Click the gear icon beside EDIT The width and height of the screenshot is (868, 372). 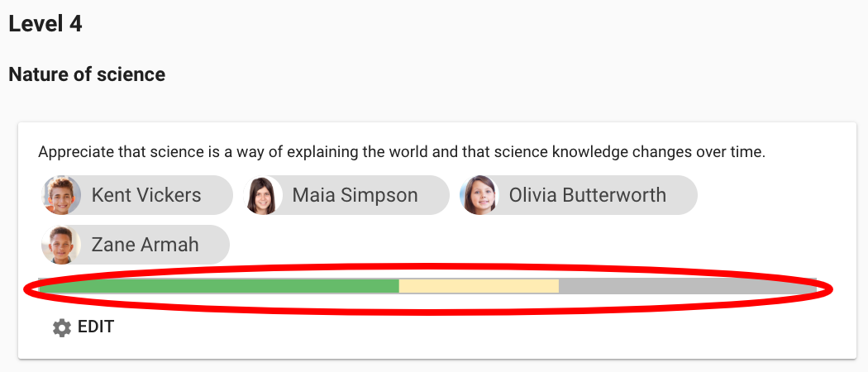point(62,327)
